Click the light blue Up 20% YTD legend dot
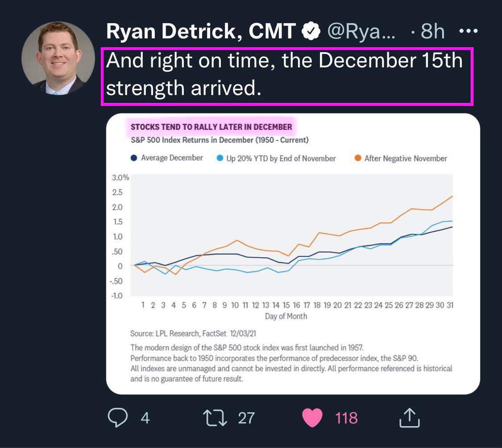 click(x=220, y=158)
